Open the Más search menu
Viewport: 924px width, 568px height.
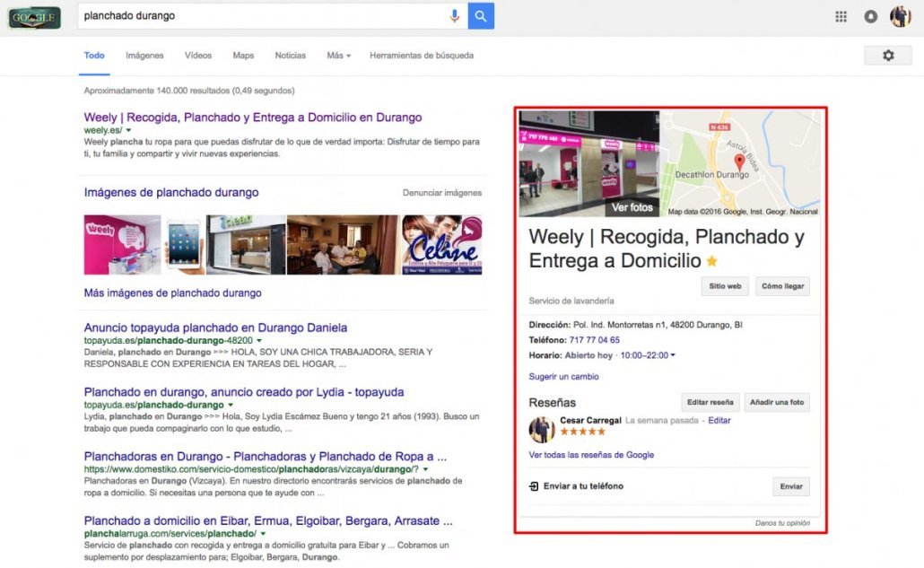[x=338, y=56]
